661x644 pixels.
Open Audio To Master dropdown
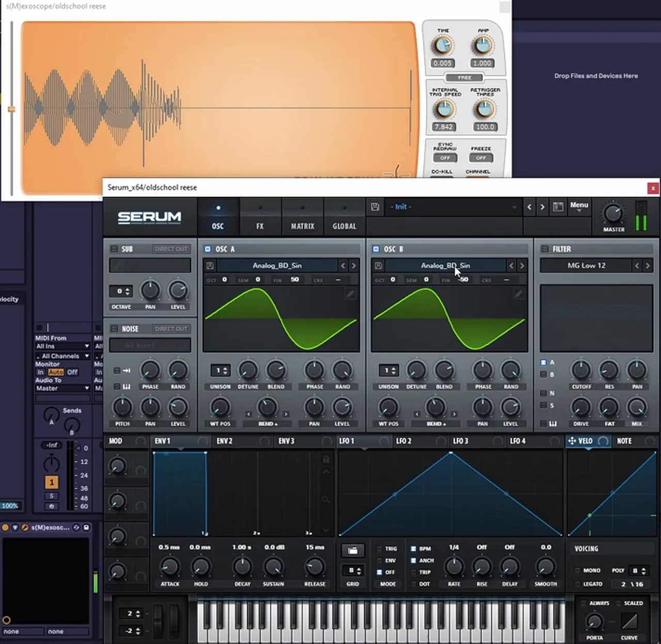[62, 388]
